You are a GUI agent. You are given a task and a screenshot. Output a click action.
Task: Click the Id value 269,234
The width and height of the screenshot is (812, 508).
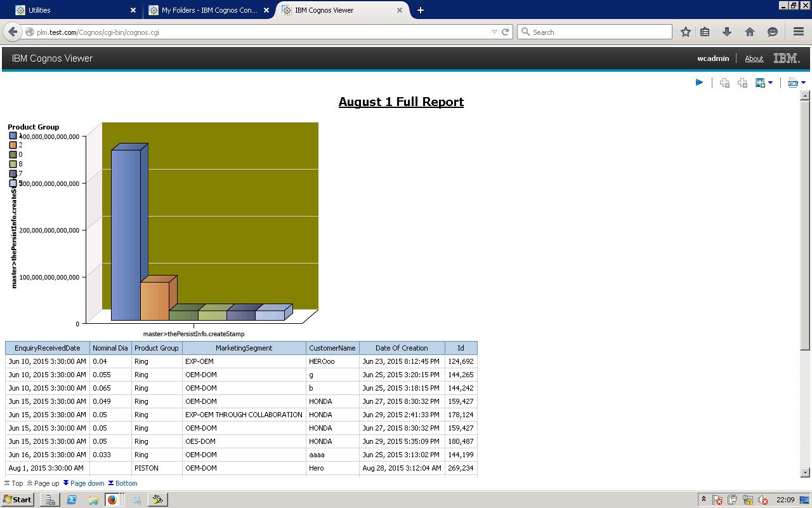[x=461, y=468]
